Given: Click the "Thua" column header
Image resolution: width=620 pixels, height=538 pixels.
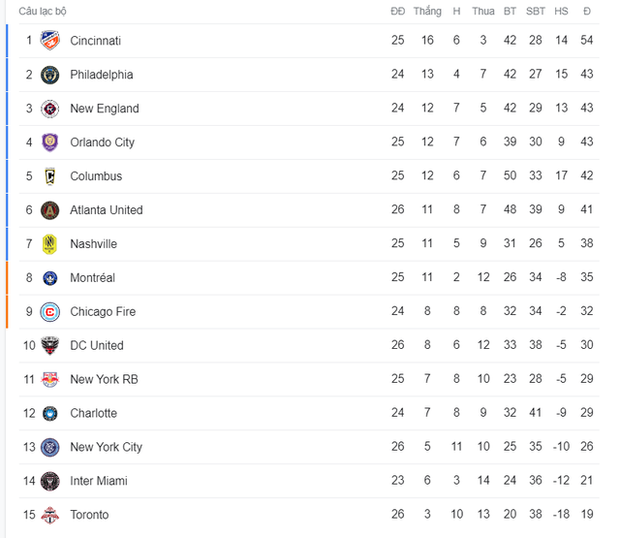Looking at the screenshot, I should pos(483,11).
